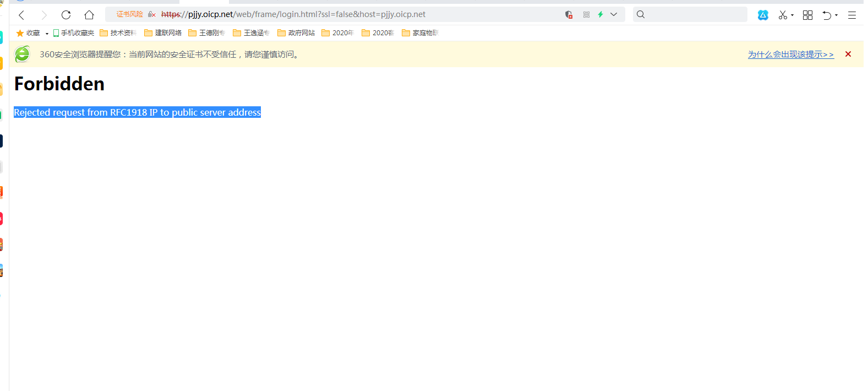Open the hamburger main menu
868x391 pixels.
click(x=852, y=15)
